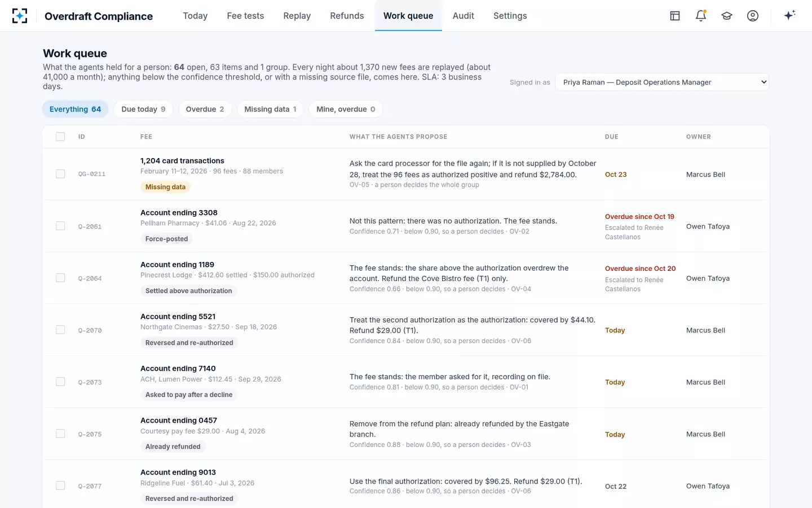Image resolution: width=812 pixels, height=508 pixels.
Task: Open the layout panel icon in header
Action: pyautogui.click(x=675, y=16)
